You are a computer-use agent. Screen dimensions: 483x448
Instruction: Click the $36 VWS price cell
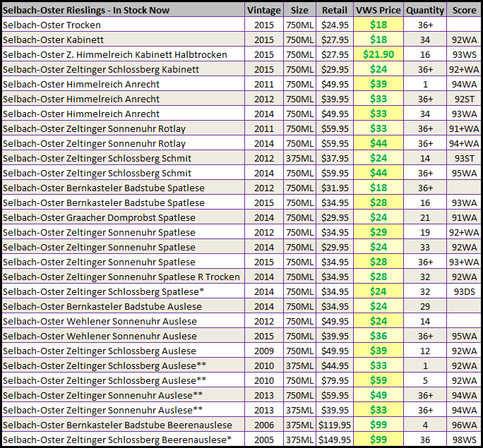tap(378, 336)
